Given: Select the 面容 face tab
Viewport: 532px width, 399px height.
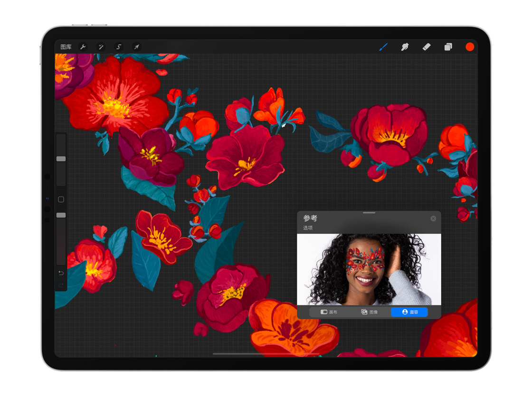Looking at the screenshot, I should coord(409,312).
